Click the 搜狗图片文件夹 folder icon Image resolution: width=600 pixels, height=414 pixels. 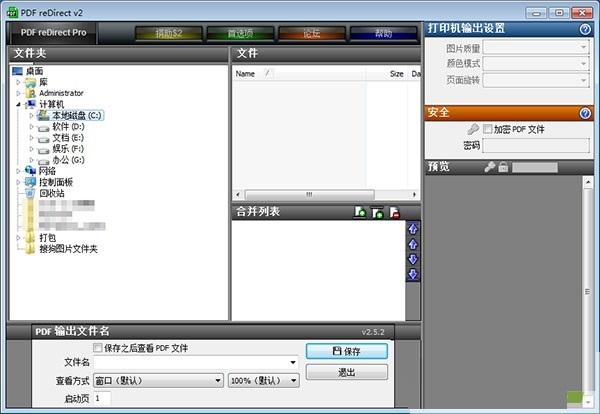click(30, 249)
